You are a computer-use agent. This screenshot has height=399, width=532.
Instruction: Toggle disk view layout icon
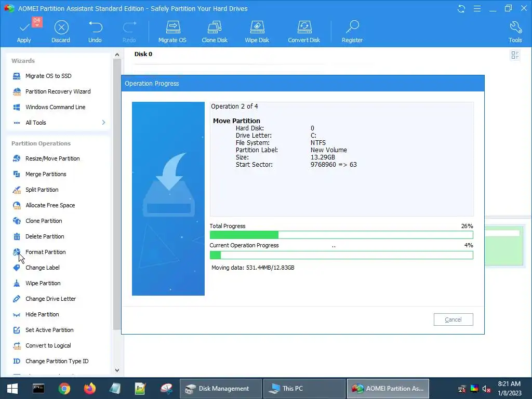coord(515,55)
